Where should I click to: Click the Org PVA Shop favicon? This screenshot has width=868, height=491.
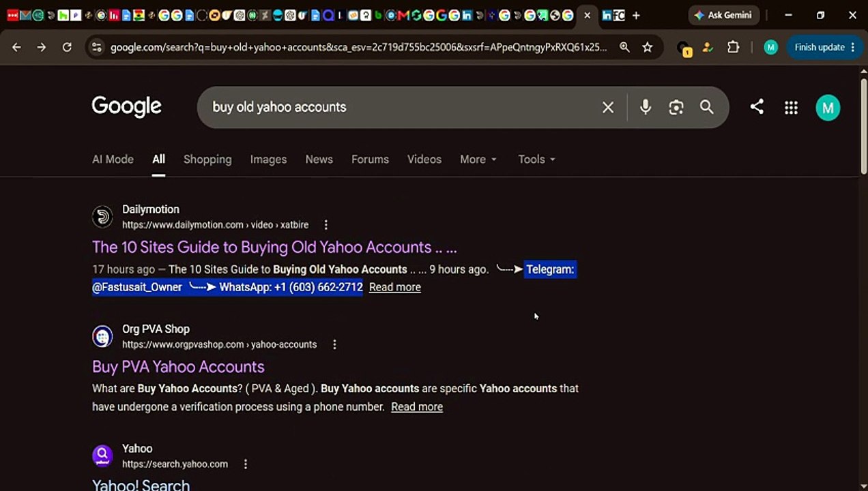point(102,336)
